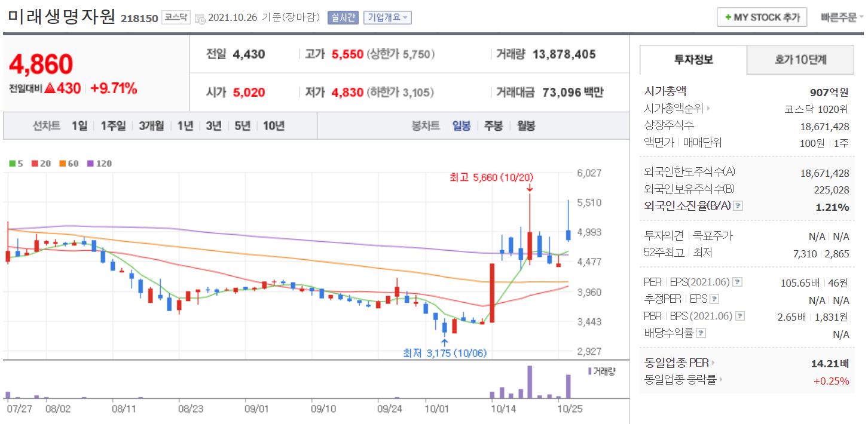Click the help icon next to 추정PER EPS
The height and width of the screenshot is (424, 868).
point(714,299)
